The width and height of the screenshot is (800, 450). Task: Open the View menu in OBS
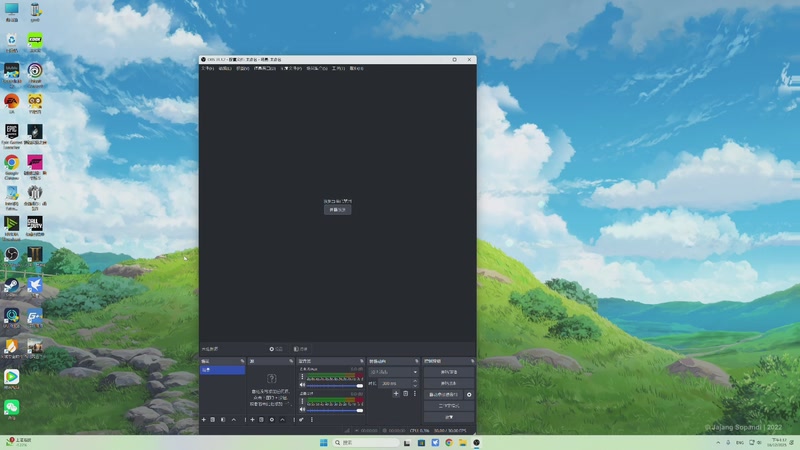[243, 68]
